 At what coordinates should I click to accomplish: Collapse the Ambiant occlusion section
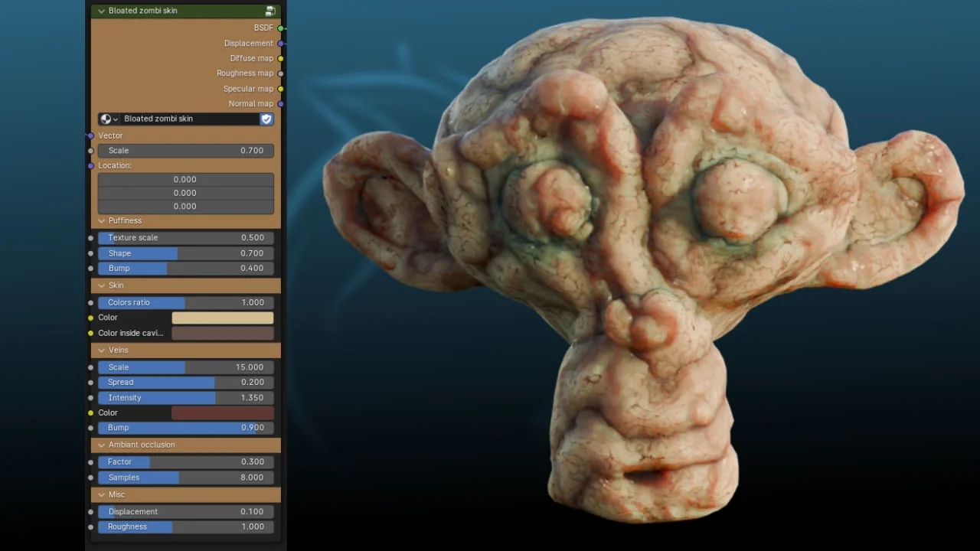pos(101,445)
